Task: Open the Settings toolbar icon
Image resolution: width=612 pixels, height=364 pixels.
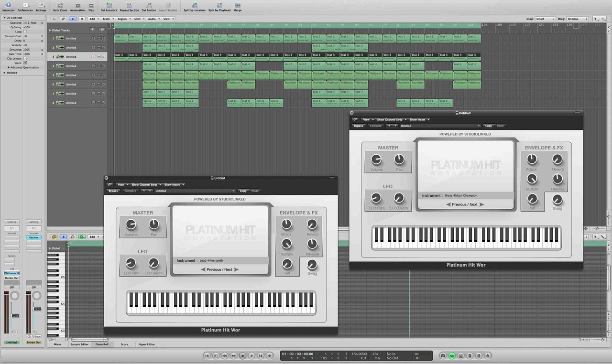Action: point(41,6)
